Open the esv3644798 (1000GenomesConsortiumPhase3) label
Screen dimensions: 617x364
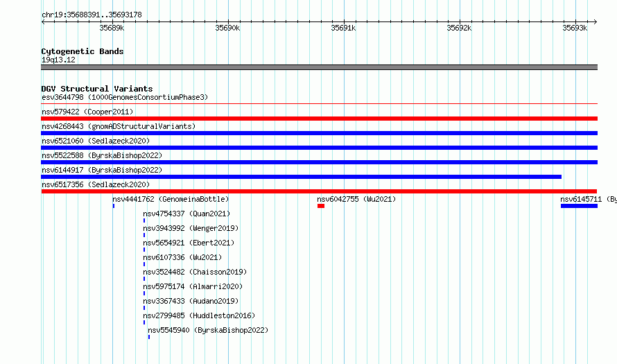click(125, 97)
